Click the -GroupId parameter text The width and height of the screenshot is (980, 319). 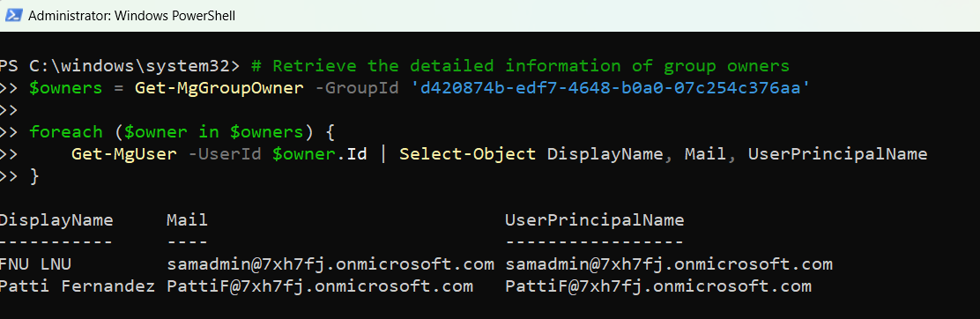357,88
